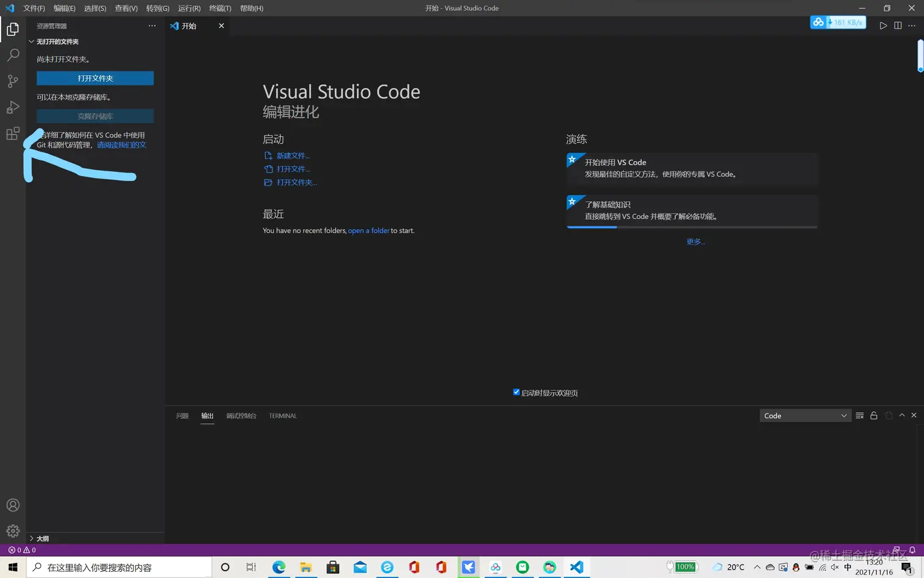Open the Mail app from the taskbar
This screenshot has height=578, width=924.
360,567
